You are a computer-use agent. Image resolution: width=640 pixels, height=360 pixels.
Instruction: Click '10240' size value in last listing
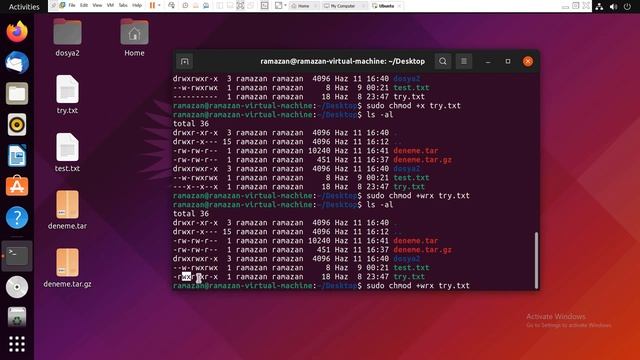(319, 241)
